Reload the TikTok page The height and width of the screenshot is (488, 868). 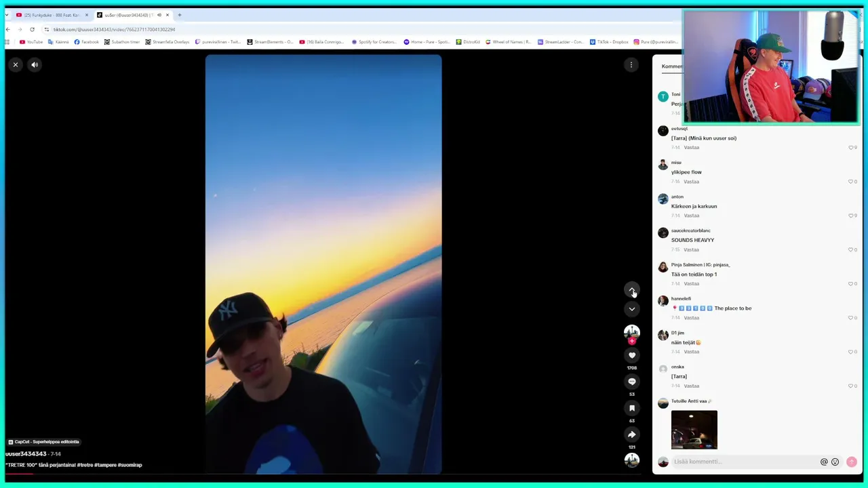[32, 29]
